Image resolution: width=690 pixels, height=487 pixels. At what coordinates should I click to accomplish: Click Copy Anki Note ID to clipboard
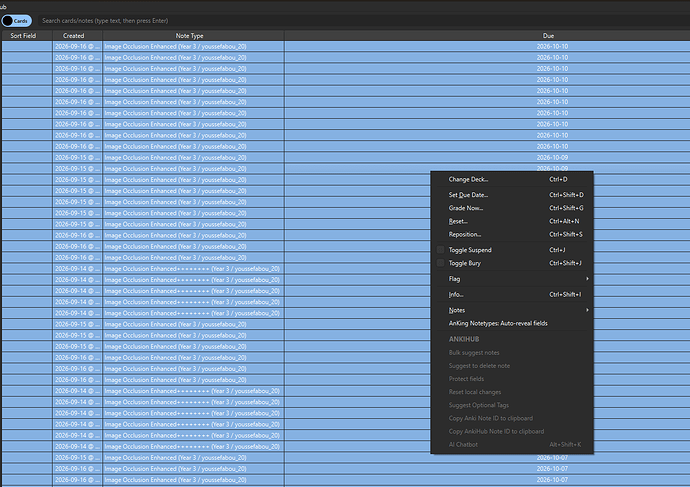(x=512, y=418)
